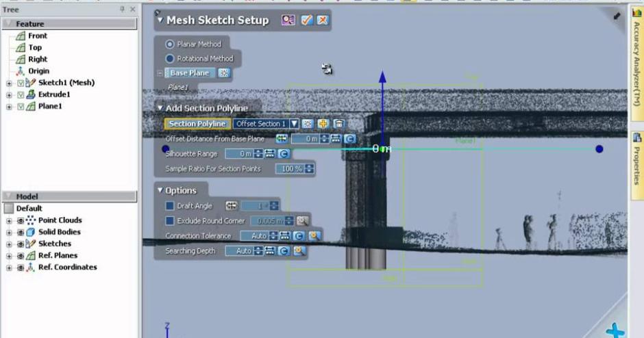Click the C calculate icon for Offset Distance
The height and width of the screenshot is (338, 644).
click(x=349, y=139)
